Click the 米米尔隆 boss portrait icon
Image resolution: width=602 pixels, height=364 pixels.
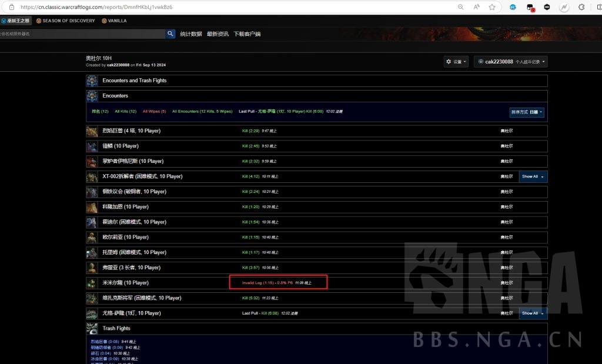coord(92,283)
